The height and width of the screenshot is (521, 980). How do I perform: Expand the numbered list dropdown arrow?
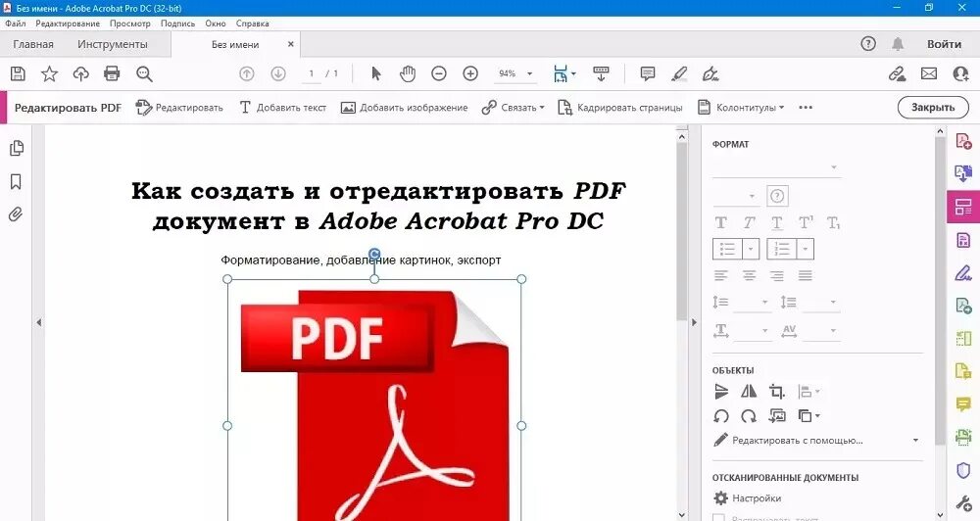tap(806, 250)
